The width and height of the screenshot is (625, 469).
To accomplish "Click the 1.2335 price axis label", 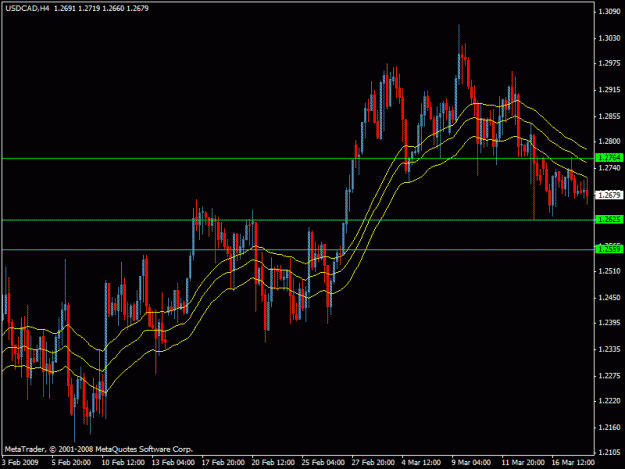I will [609, 350].
